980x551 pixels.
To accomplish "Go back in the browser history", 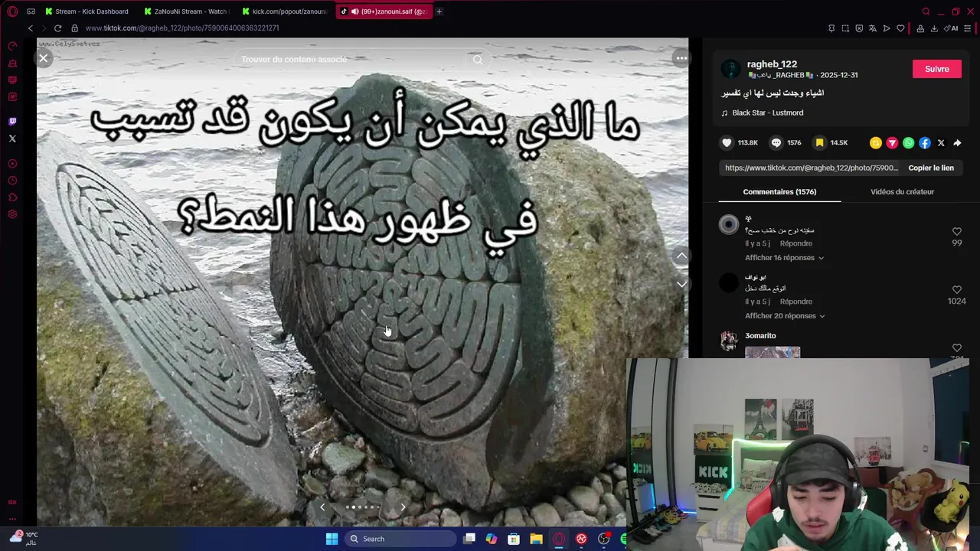I will pos(31,28).
